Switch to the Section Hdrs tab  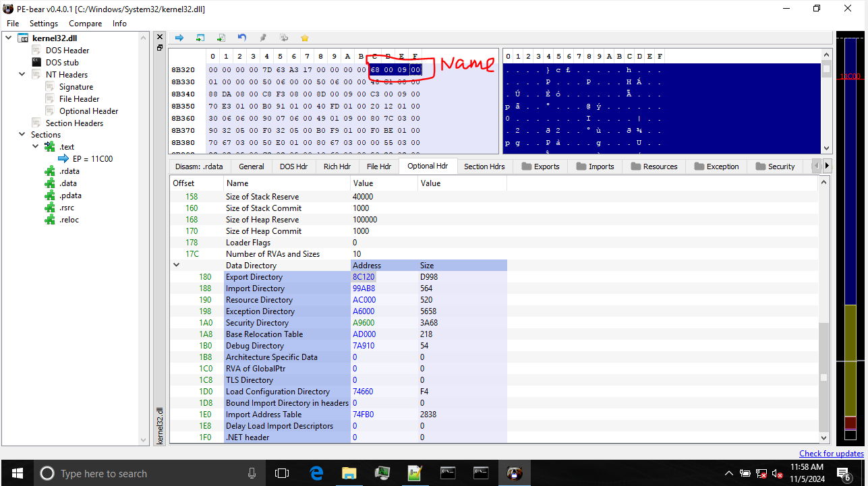484,166
